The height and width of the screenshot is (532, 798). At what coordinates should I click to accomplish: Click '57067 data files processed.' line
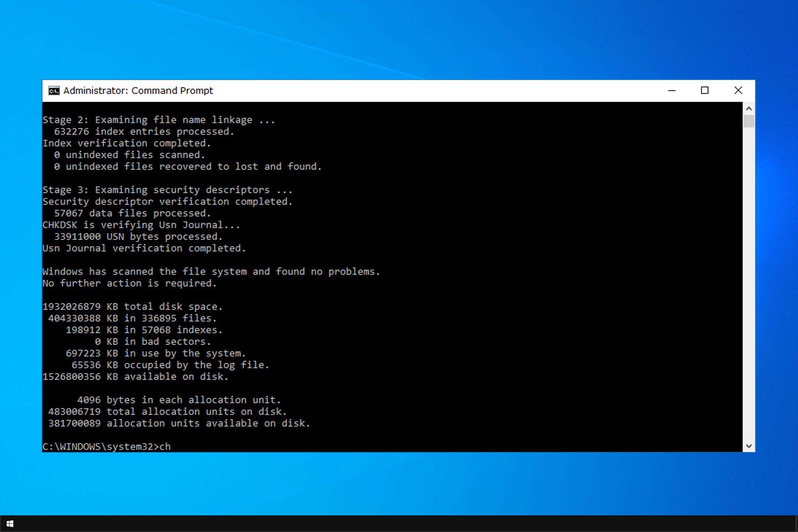coord(133,213)
